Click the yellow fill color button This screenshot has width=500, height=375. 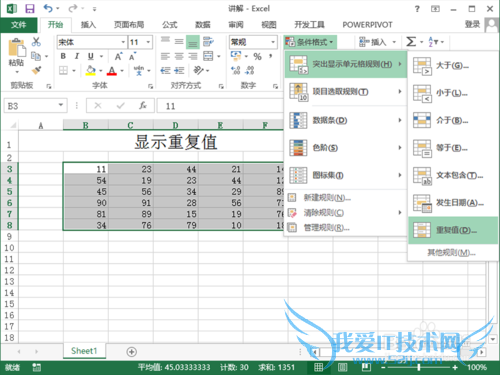[x=90, y=70]
